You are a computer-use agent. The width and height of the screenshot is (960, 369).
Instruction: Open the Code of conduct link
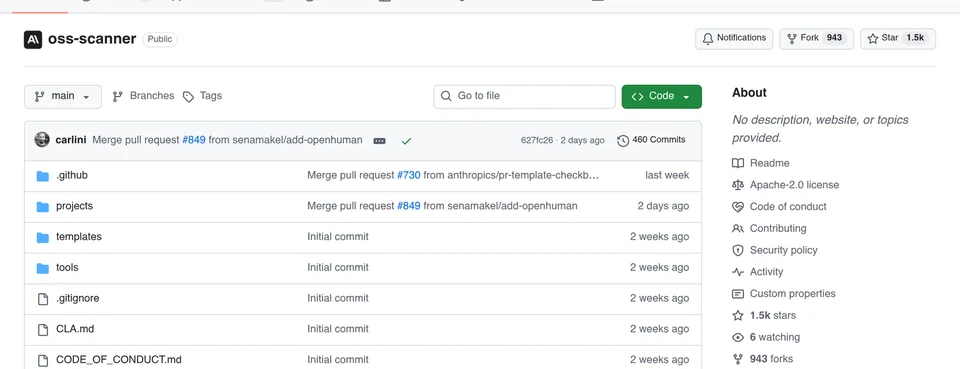tap(780, 207)
